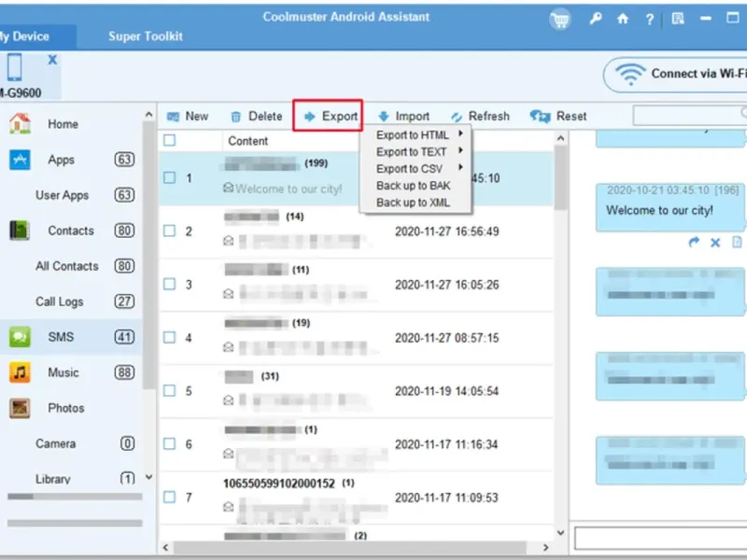747x560 pixels.
Task: Toggle the select-all checkbox in header
Action: (170, 140)
